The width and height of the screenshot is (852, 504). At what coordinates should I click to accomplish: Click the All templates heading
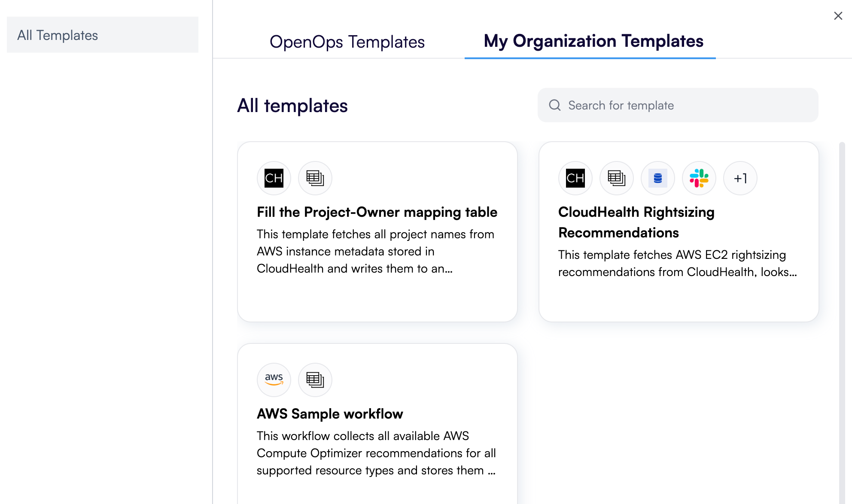[293, 106]
